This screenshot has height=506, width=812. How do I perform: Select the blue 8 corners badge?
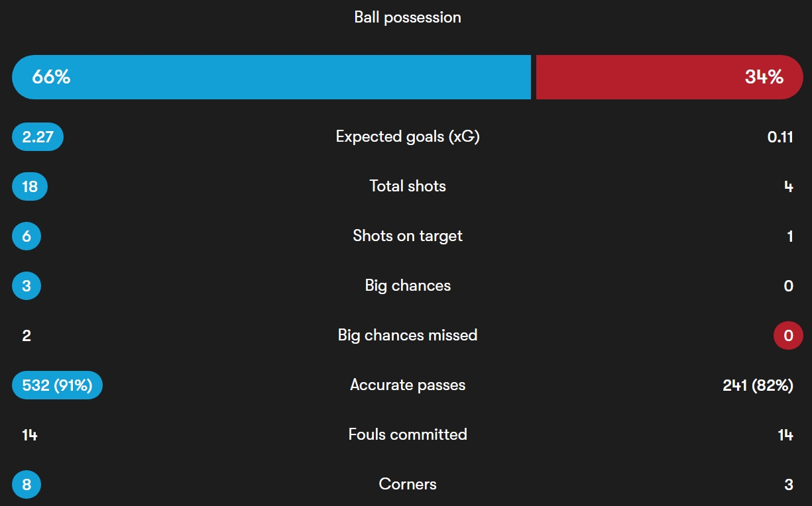(27, 485)
